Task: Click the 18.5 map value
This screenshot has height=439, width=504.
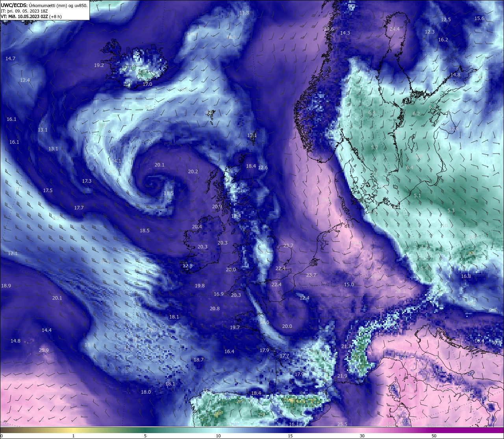Action: coord(145,231)
